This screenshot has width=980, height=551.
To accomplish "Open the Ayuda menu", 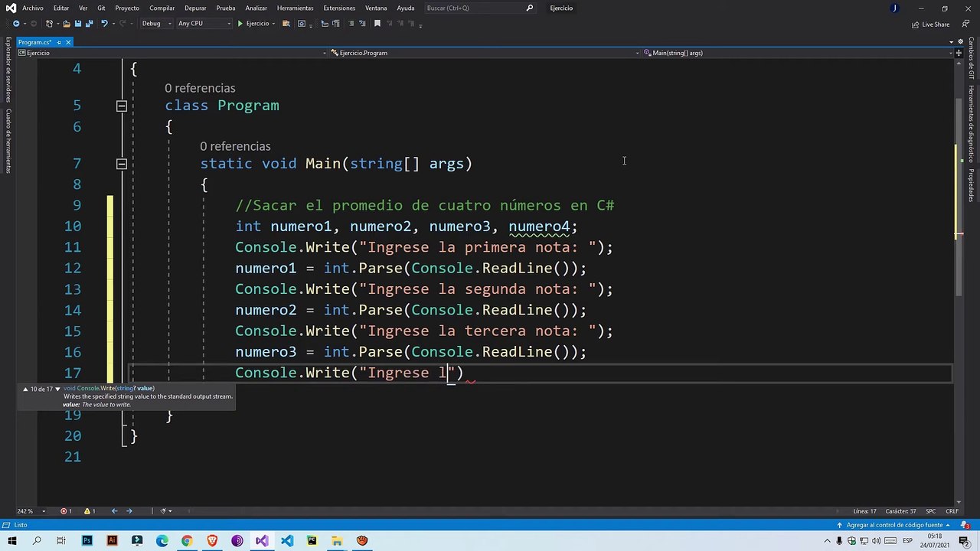I will [x=406, y=8].
